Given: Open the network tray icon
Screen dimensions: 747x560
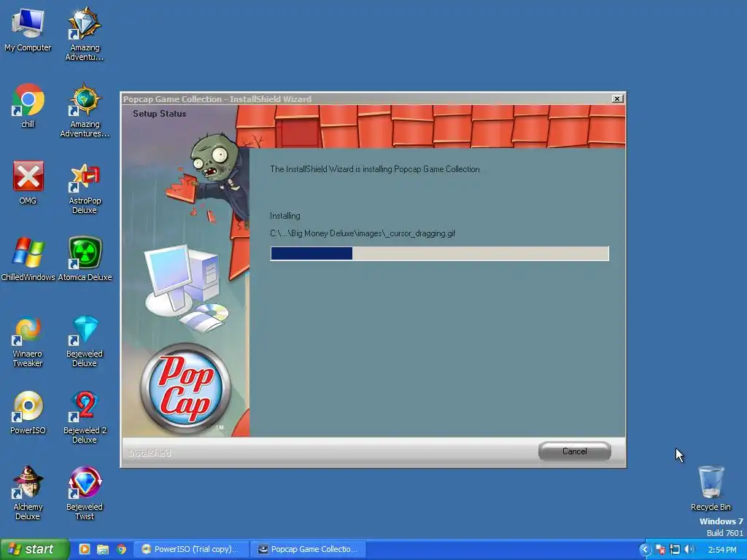Looking at the screenshot, I should coord(675,550).
